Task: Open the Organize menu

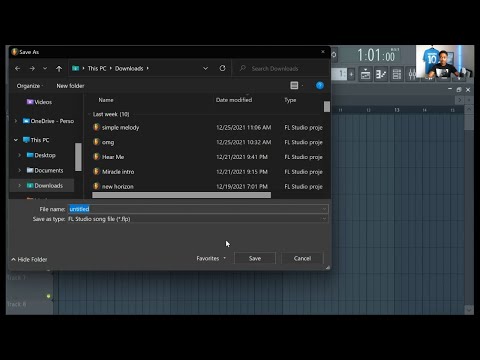Action: pyautogui.click(x=29, y=86)
